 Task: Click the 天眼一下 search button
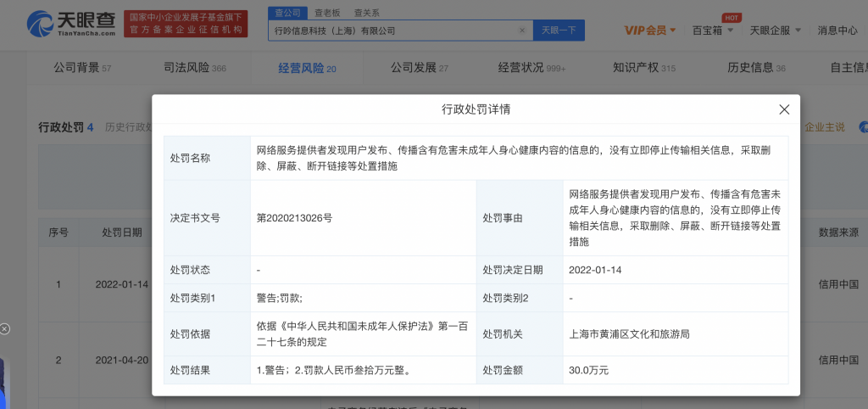(x=559, y=31)
